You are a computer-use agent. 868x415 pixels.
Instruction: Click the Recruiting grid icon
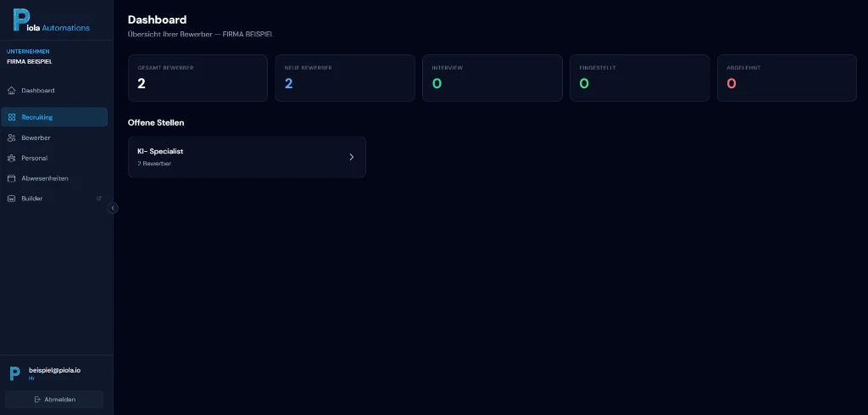pos(12,117)
